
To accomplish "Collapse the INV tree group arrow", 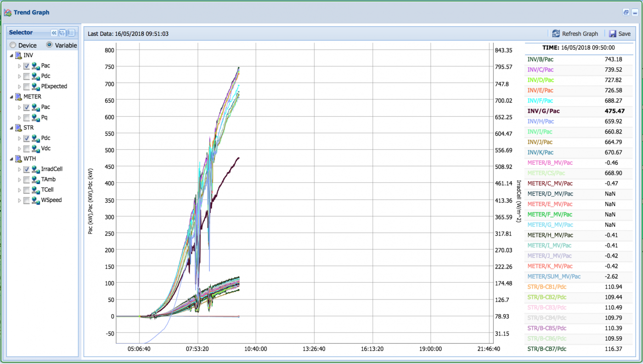I will [x=11, y=56].
